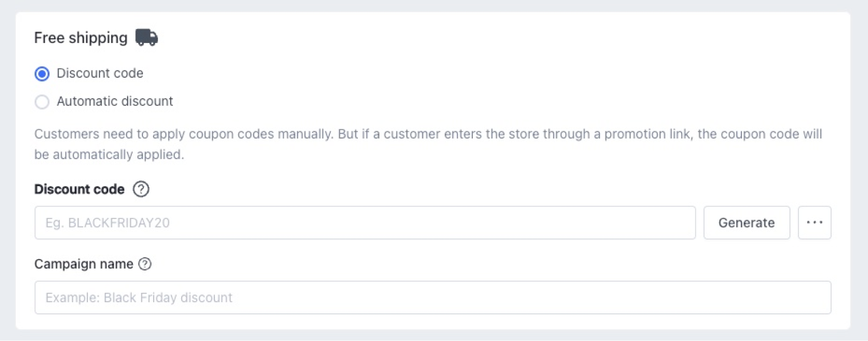The height and width of the screenshot is (341, 868).
Task: Click the Generate button
Action: click(x=746, y=222)
